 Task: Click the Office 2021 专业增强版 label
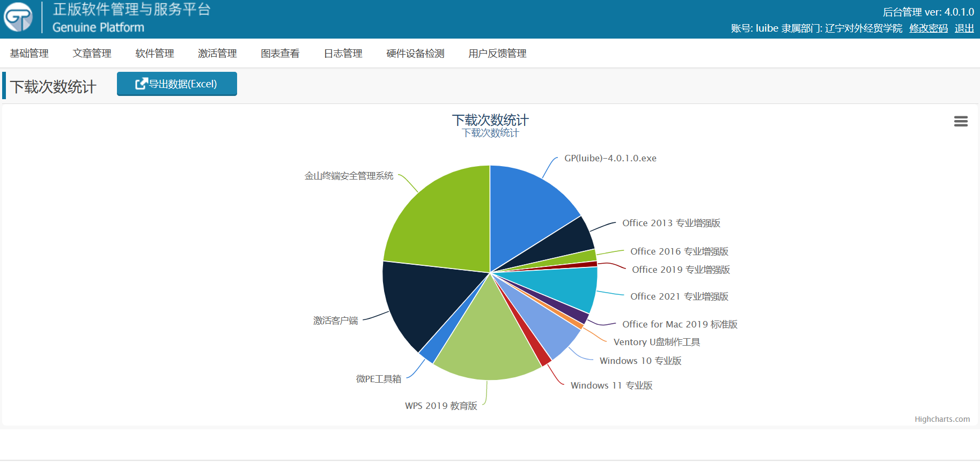point(679,296)
